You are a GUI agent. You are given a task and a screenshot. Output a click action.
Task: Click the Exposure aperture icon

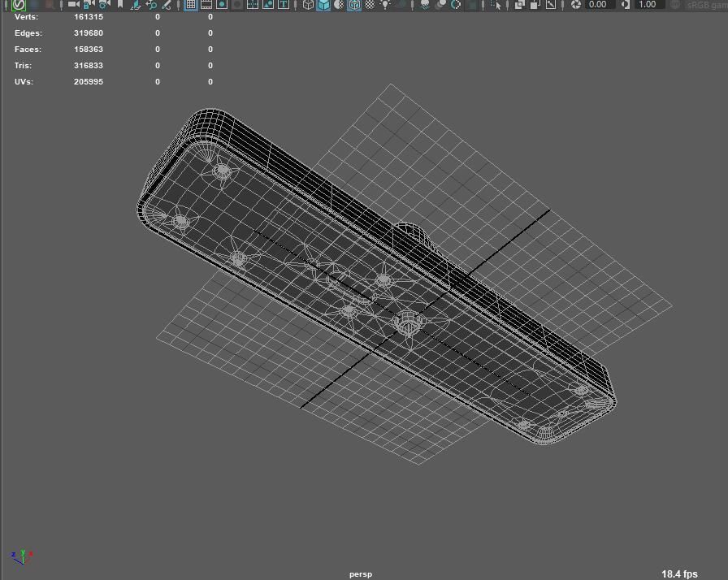pos(576,5)
